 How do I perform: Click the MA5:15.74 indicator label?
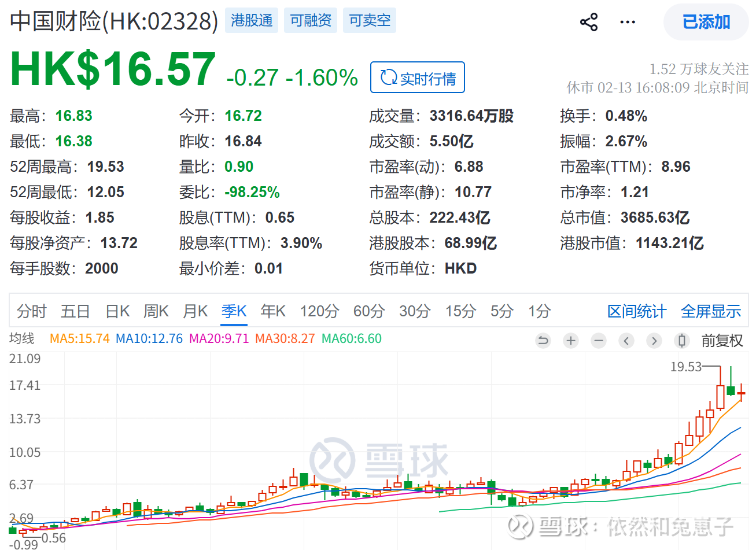click(80, 338)
